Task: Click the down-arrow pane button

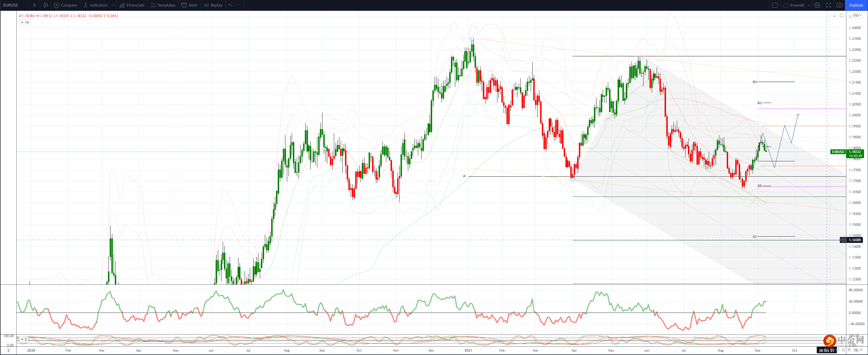Action: [x=834, y=15]
